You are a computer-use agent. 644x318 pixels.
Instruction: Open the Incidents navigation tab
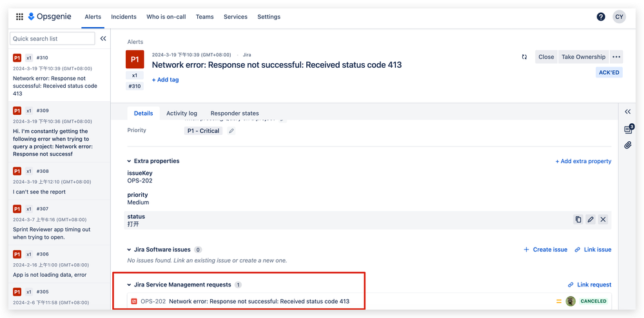click(x=124, y=17)
